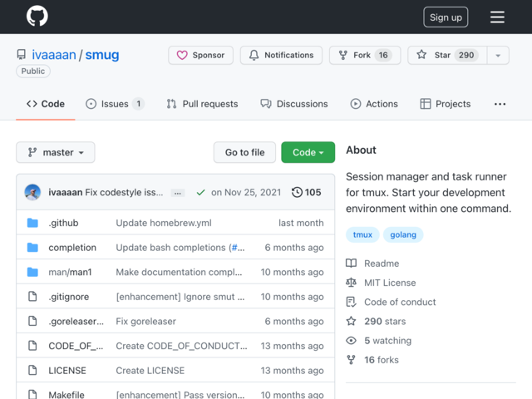The width and height of the screenshot is (532, 399).
Task: Star the repository with Star button
Action: coord(447,56)
